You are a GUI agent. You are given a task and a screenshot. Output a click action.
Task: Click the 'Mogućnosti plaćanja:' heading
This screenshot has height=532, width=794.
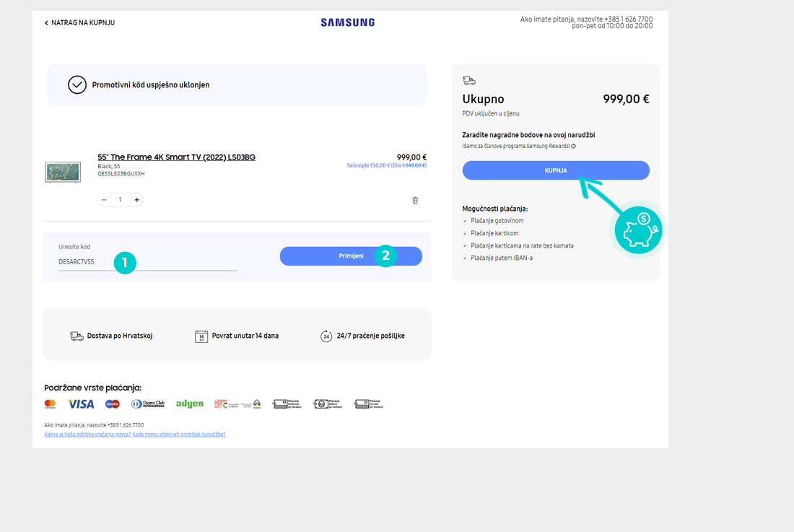click(x=494, y=209)
